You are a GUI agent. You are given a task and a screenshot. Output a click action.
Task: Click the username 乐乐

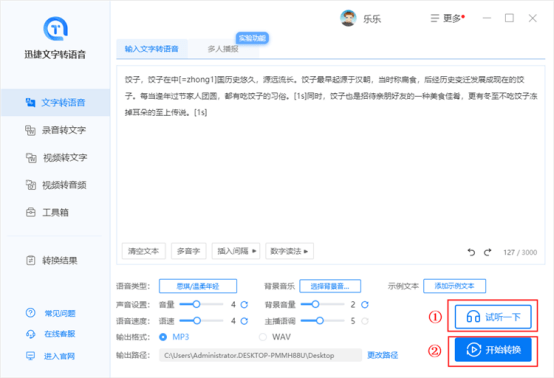[x=372, y=19]
